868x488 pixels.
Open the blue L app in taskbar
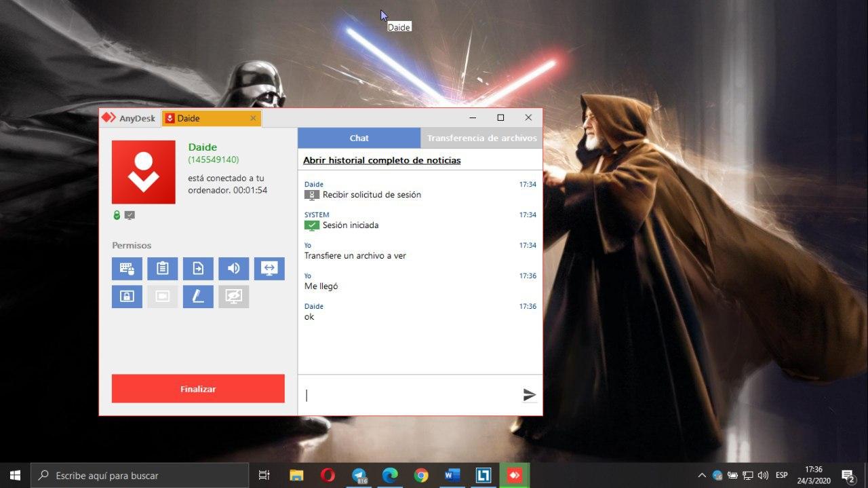pos(484,475)
